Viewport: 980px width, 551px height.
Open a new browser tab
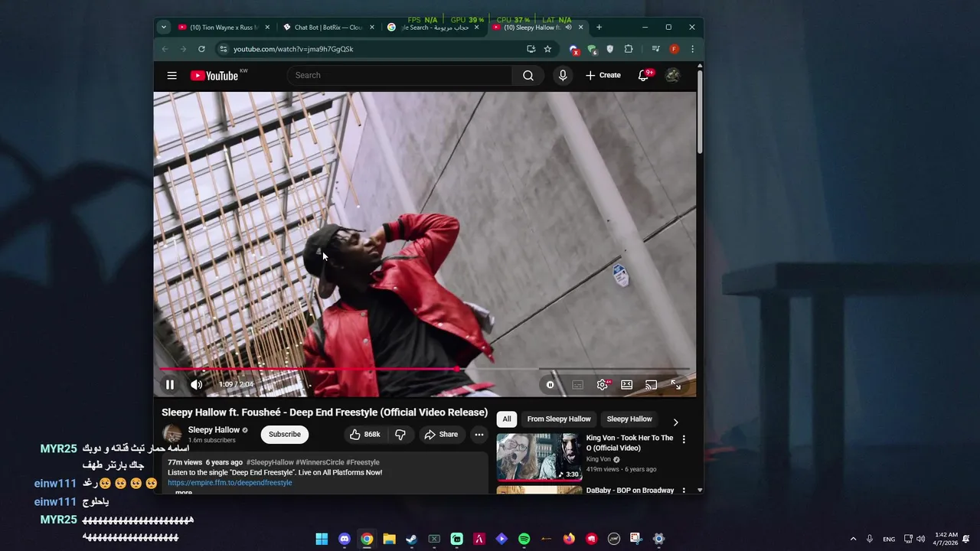pos(599,28)
